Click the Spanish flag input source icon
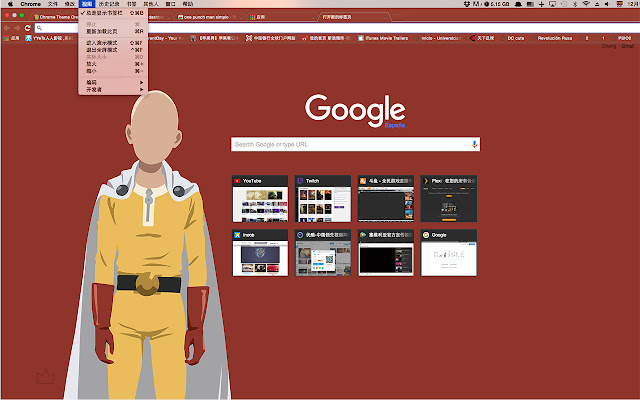 pyautogui.click(x=619, y=4)
